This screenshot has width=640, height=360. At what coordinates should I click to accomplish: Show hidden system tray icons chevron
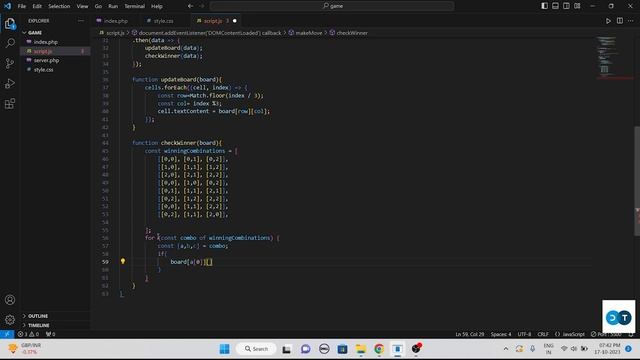click(506, 349)
